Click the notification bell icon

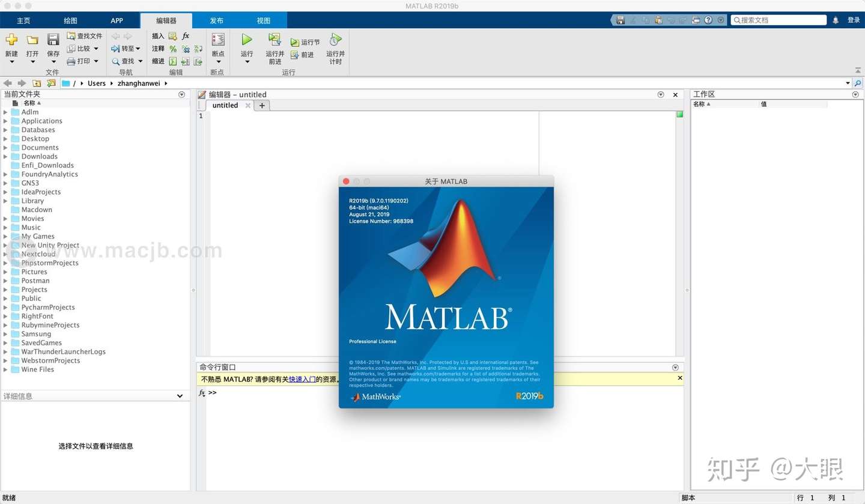point(836,20)
